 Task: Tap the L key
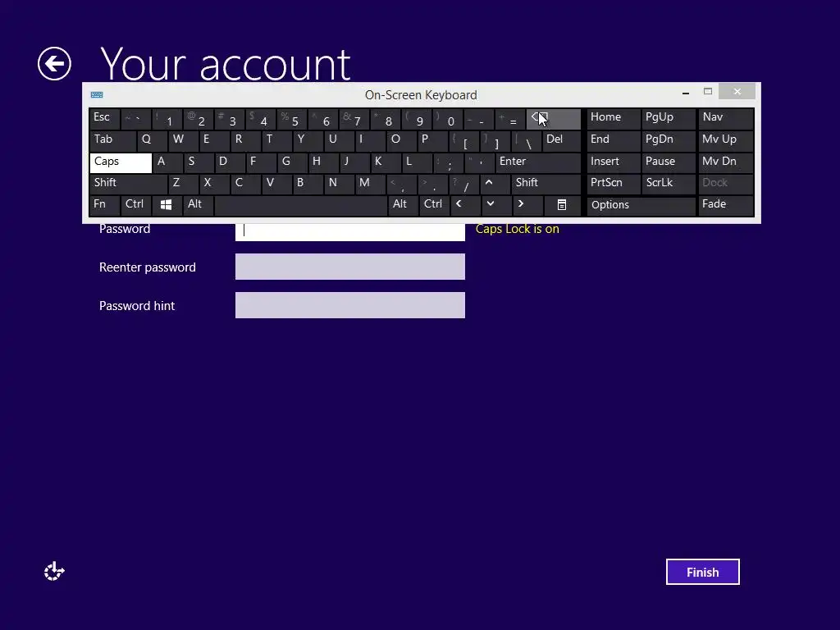(x=417, y=162)
